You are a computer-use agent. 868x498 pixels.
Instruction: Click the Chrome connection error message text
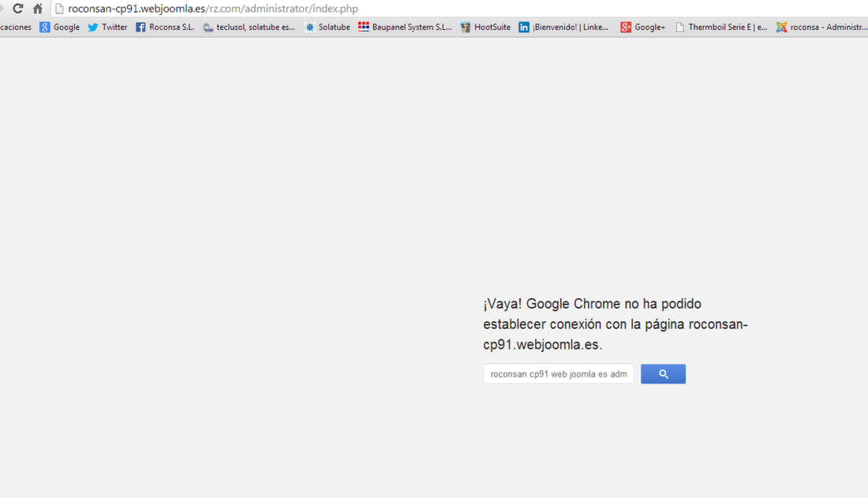[615, 324]
